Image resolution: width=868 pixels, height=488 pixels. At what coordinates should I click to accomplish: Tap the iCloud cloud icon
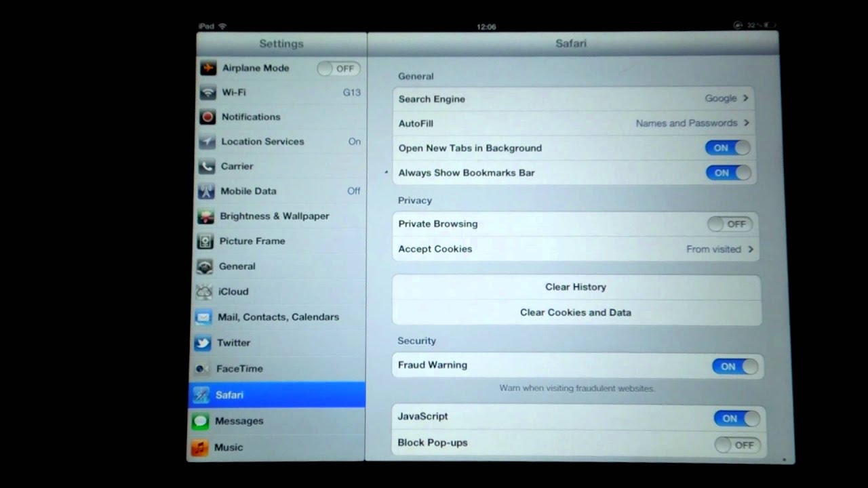pyautogui.click(x=204, y=292)
